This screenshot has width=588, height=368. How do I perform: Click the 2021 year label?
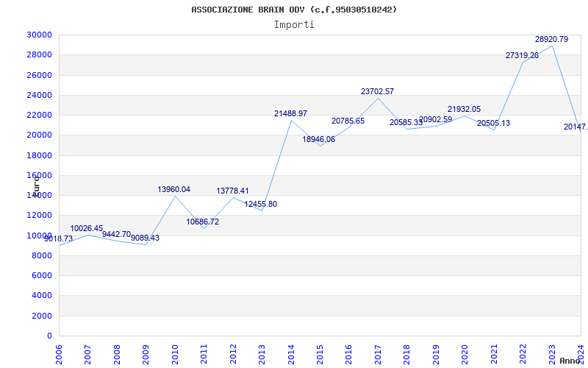point(494,353)
